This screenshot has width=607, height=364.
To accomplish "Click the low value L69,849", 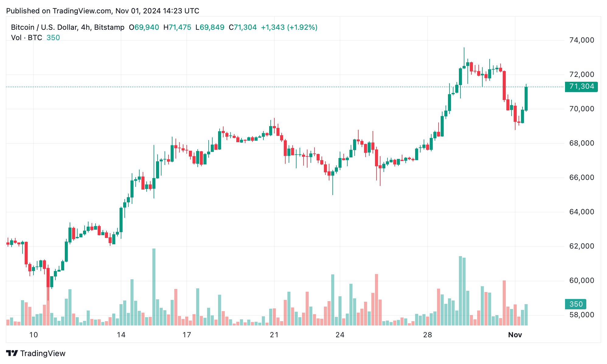I will pyautogui.click(x=210, y=27).
